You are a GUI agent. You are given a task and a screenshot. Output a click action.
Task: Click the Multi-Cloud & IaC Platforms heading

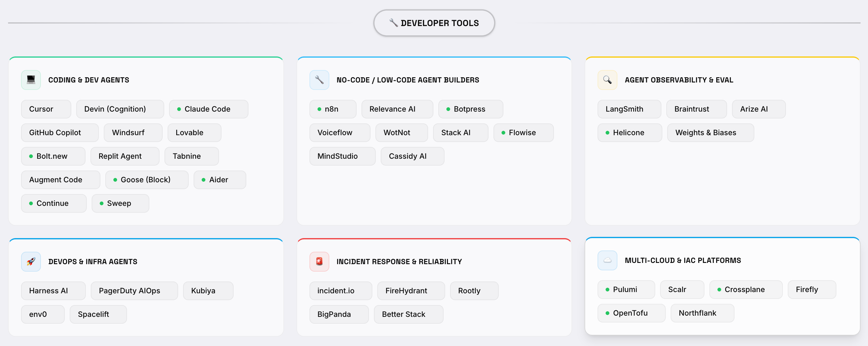(x=683, y=260)
